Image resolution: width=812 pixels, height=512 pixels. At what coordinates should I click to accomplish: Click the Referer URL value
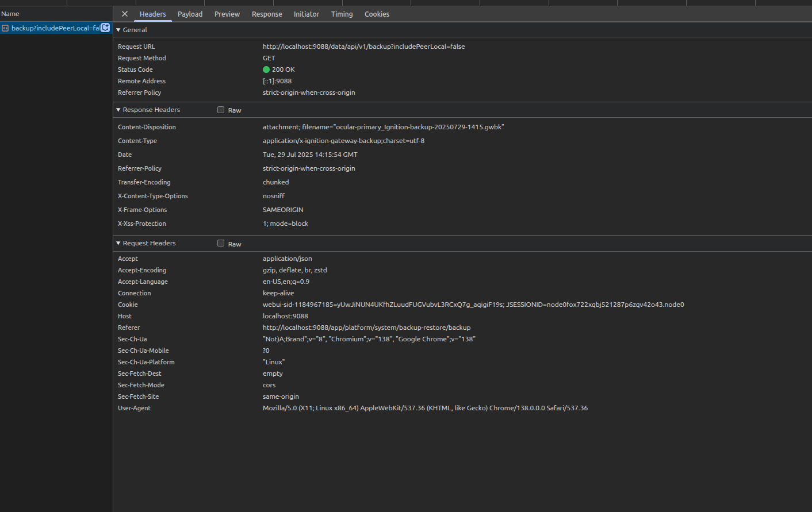[x=366, y=328]
